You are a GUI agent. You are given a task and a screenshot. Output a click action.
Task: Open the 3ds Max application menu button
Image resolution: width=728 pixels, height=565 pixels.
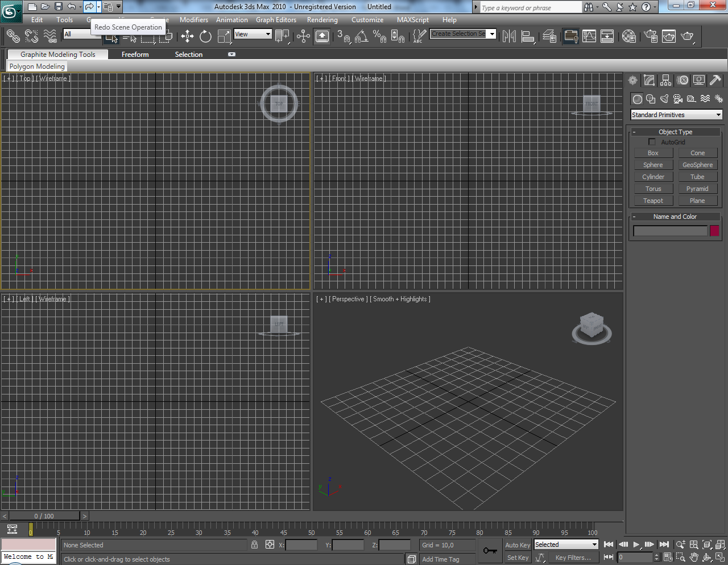[x=11, y=11]
